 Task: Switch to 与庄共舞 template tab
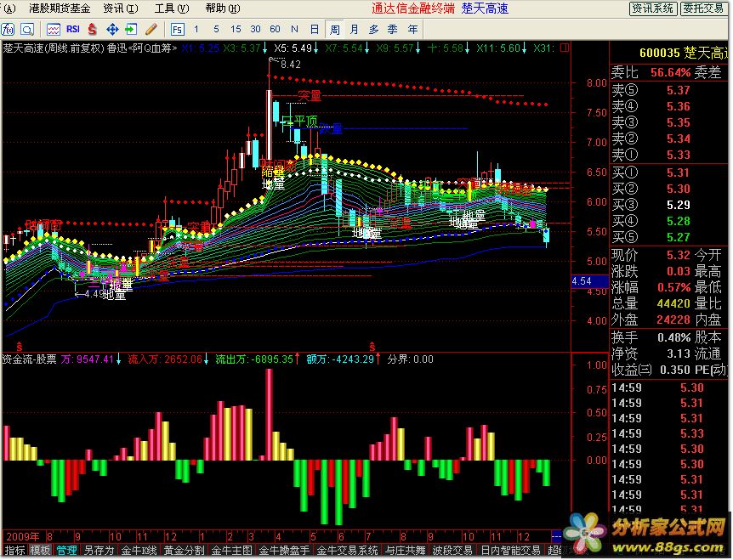point(406,550)
